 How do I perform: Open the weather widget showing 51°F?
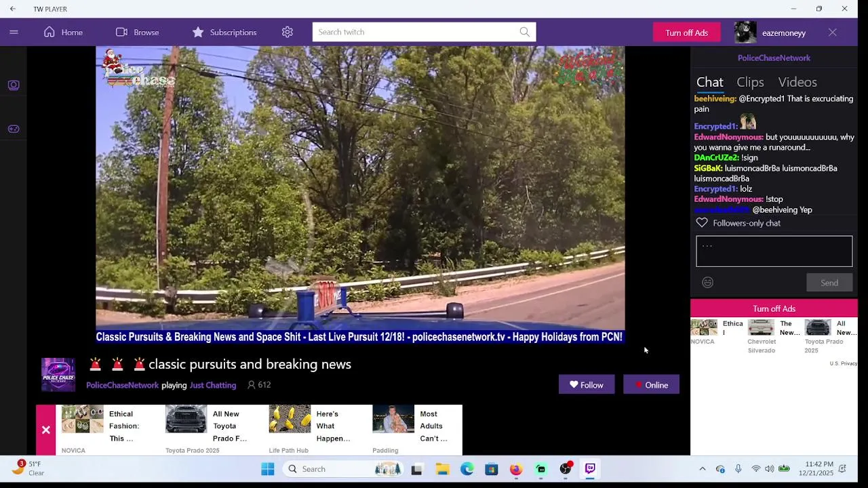[x=28, y=468]
